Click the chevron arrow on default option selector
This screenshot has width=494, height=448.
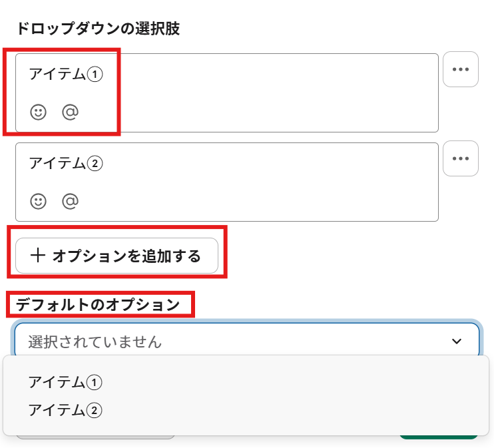pos(457,341)
